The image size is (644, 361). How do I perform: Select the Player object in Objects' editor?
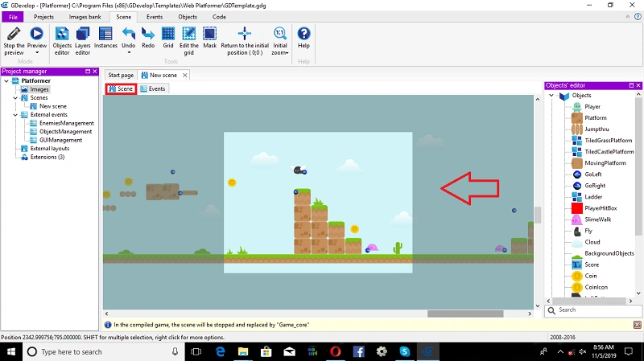[x=592, y=107]
